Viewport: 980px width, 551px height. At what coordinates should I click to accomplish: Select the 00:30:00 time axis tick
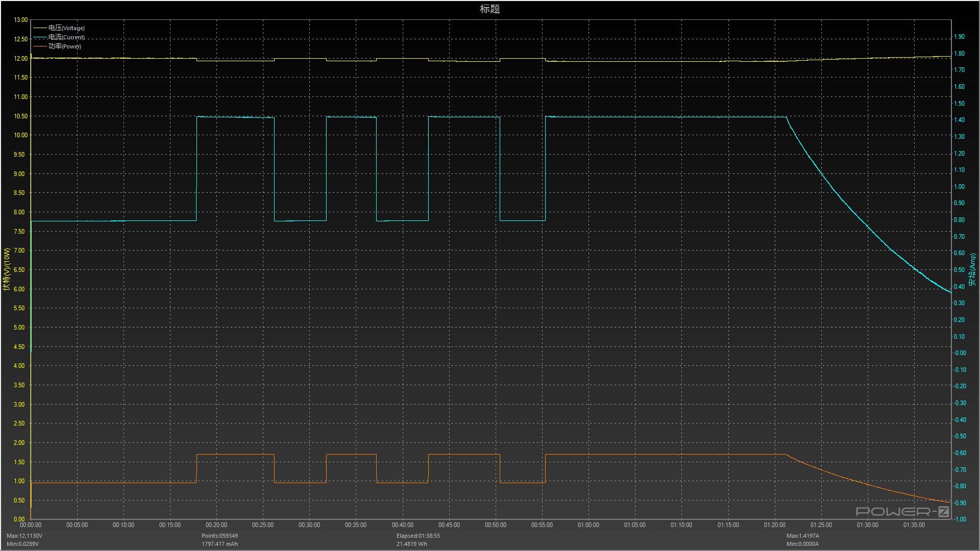(309, 525)
